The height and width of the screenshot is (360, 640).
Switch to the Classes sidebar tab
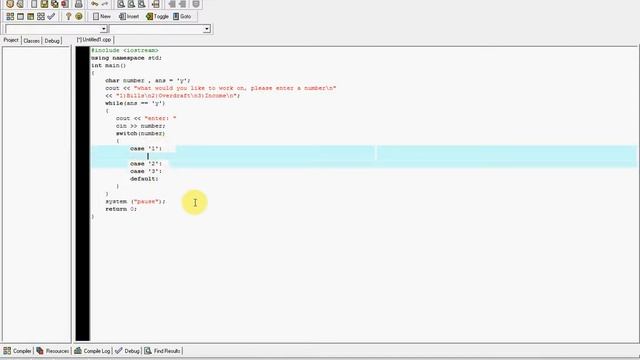tap(31, 41)
